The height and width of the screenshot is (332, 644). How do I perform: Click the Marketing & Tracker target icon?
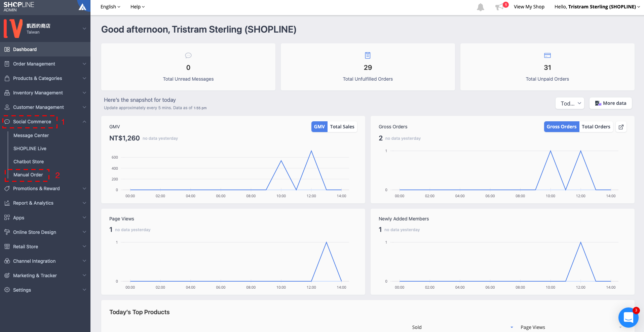click(7, 275)
